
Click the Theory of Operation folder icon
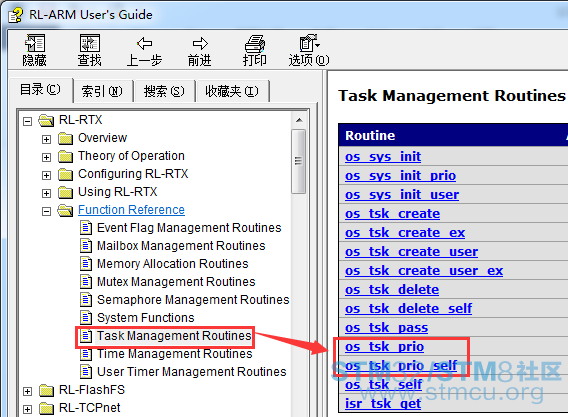(x=65, y=156)
